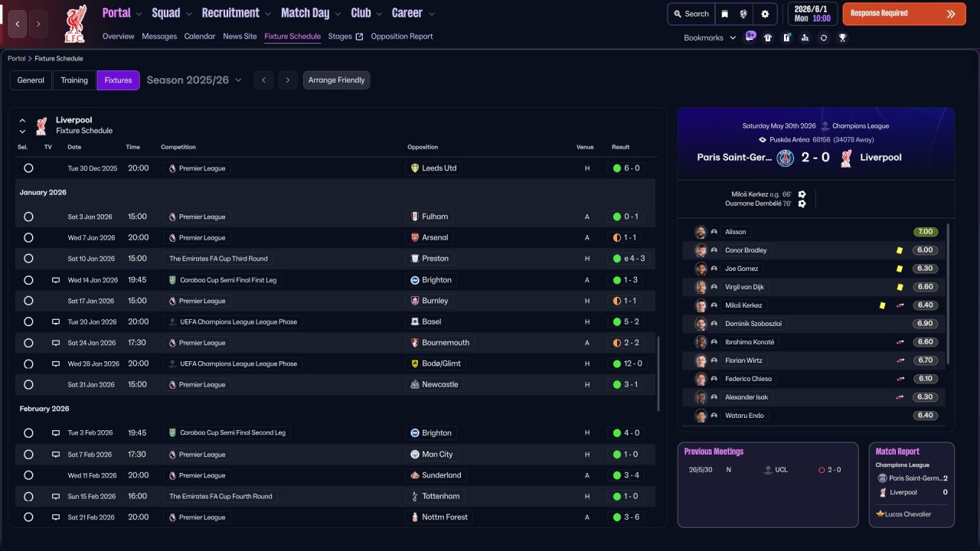Expand the Recruitment menu chevron
Viewport: 980px width, 551px height.
click(x=267, y=14)
